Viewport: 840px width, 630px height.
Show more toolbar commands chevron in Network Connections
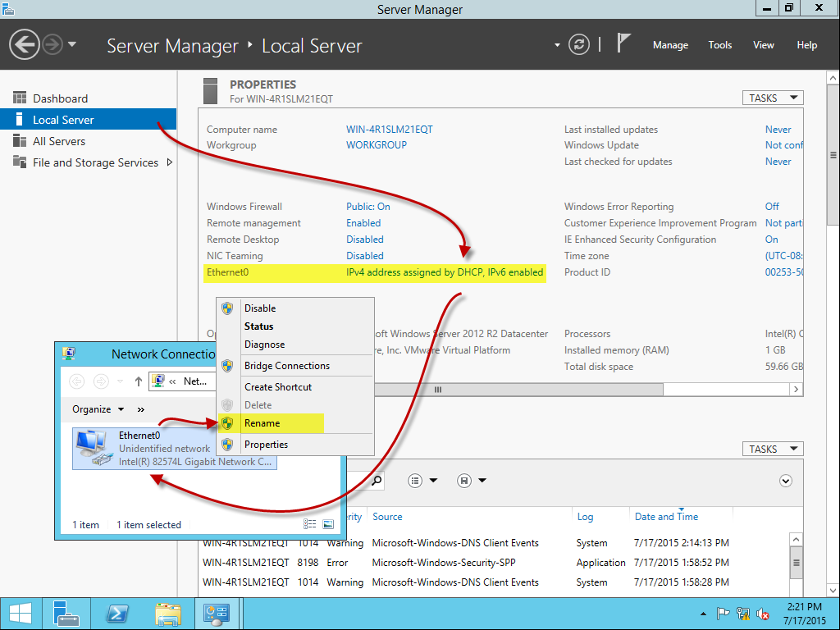coord(141,410)
